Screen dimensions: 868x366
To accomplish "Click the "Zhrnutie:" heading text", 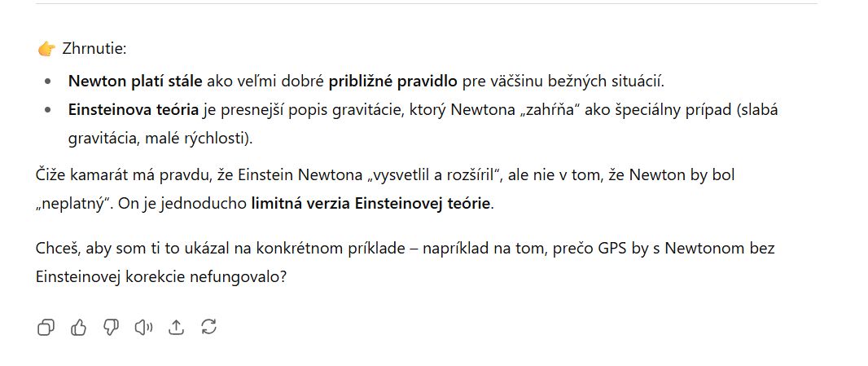I will [94, 49].
